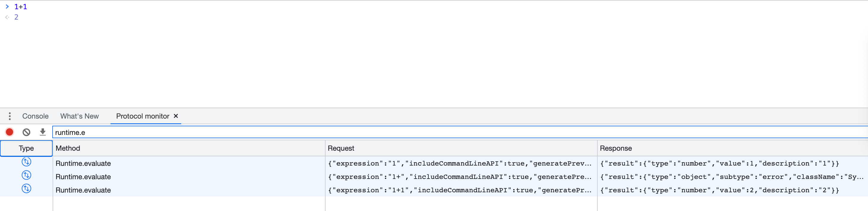The height and width of the screenshot is (211, 868).
Task: Toggle the red record button
Action: pos(10,132)
